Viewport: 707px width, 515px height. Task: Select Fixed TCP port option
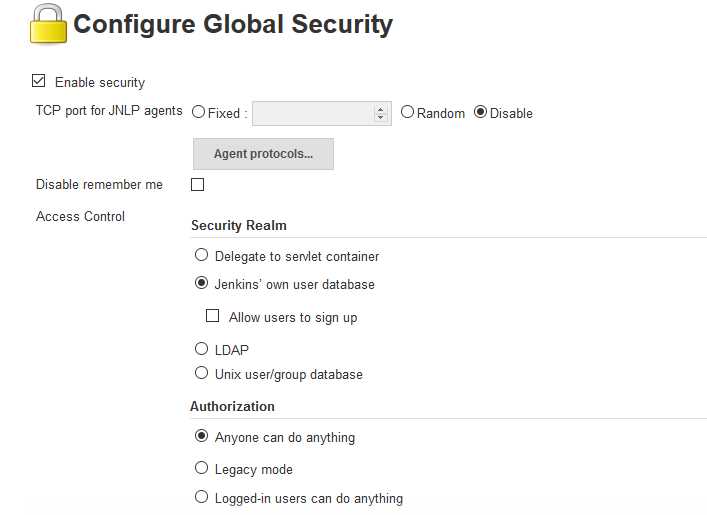point(198,113)
